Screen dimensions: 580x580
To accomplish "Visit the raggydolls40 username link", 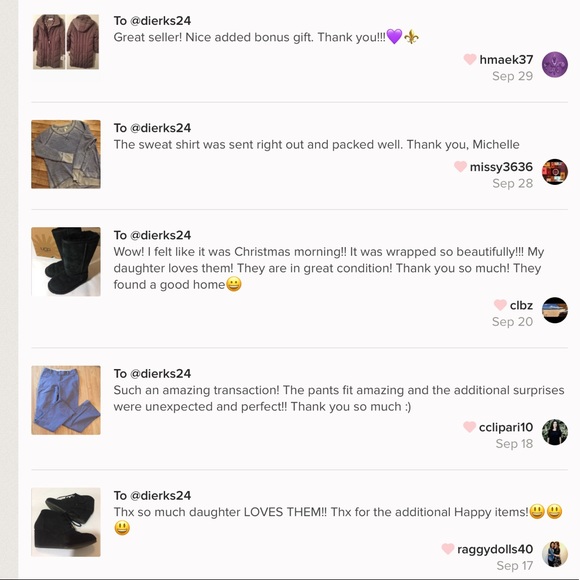I will pyautogui.click(x=495, y=549).
